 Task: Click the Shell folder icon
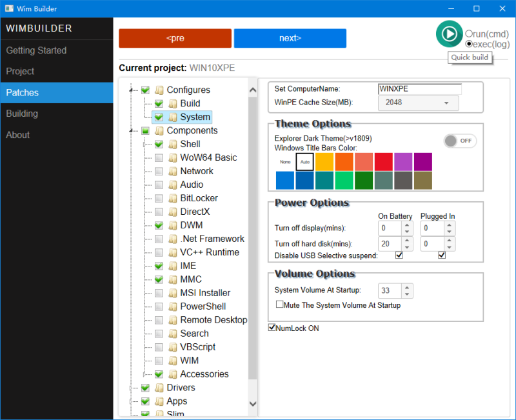coord(174,144)
